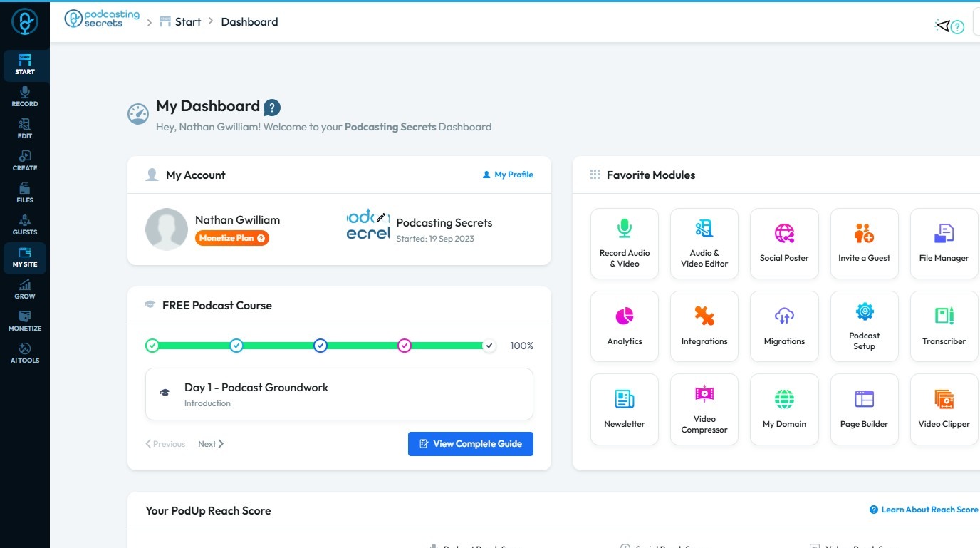Click the View Complete Guide button
Viewport: 980px width, 548px height.
tap(471, 444)
